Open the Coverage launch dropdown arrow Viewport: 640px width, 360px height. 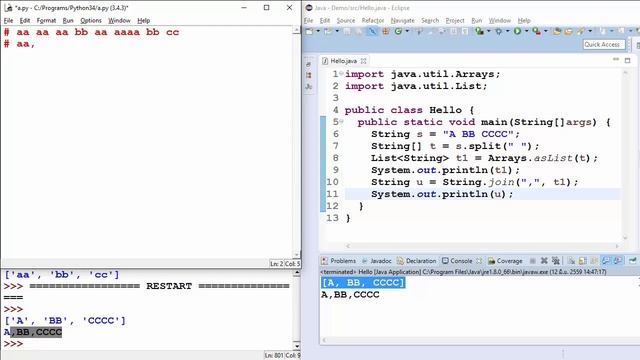pyautogui.click(x=489, y=31)
